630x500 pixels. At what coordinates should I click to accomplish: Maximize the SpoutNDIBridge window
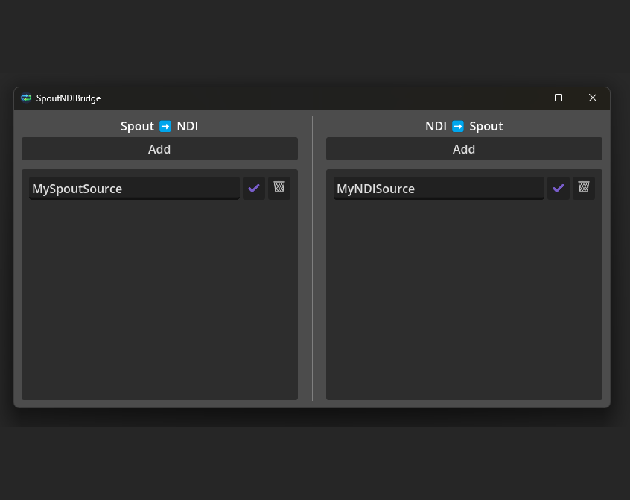[x=558, y=98]
